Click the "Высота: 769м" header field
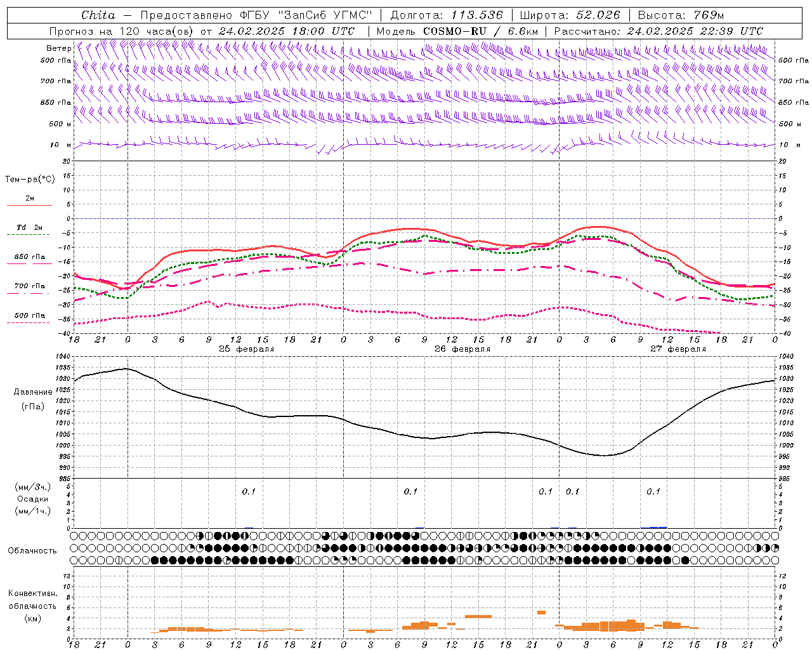This screenshot has height=650, width=812. [680, 15]
